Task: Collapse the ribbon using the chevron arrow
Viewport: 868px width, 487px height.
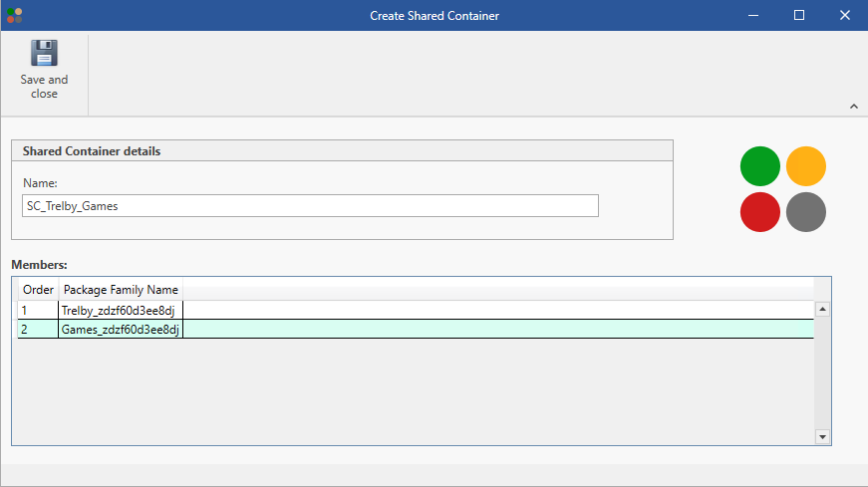Action: 854,107
